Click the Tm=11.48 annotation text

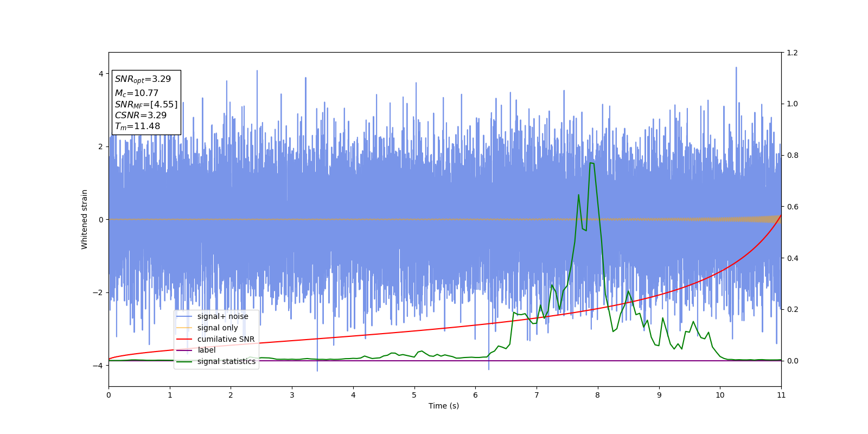137,126
